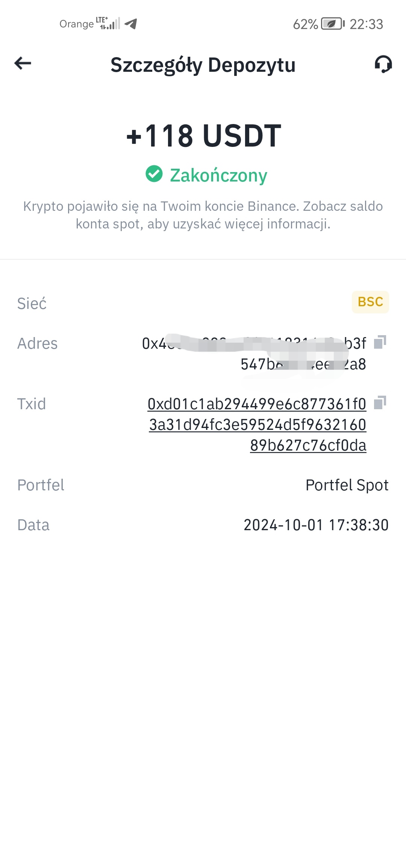Copy the Txid hash

pos(380,402)
